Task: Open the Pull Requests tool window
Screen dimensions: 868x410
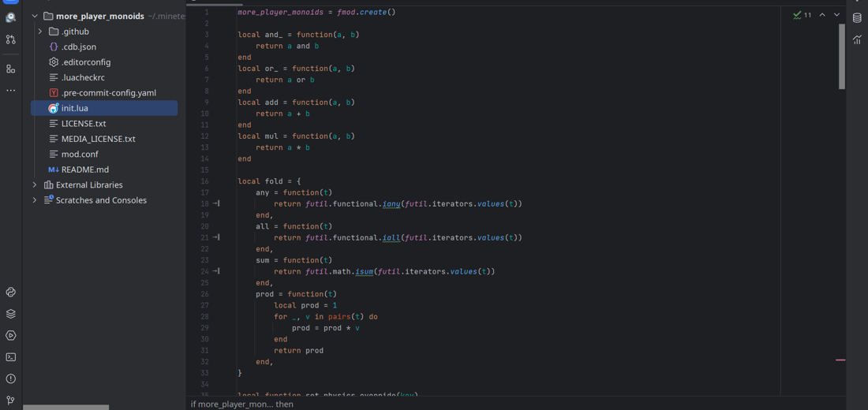Action: (10, 40)
